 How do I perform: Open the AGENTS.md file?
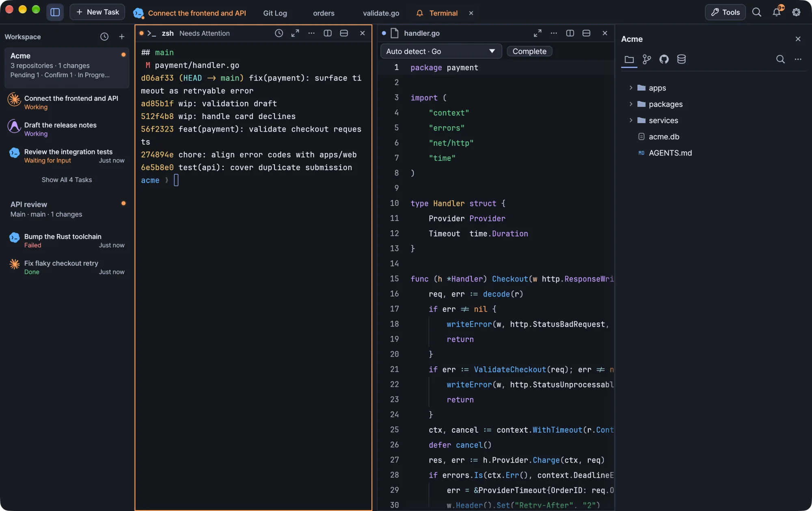pos(670,153)
